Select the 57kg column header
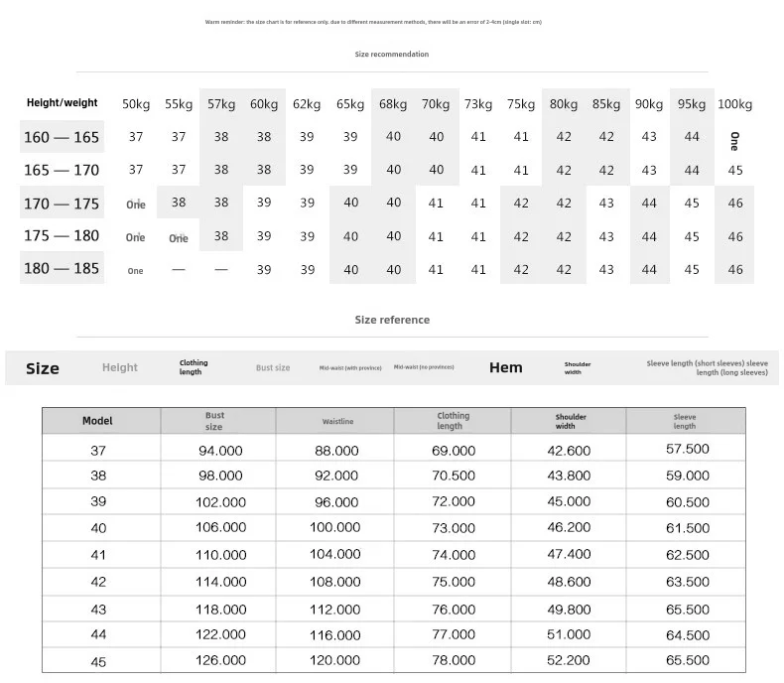This screenshot has height=683, width=784. click(221, 104)
